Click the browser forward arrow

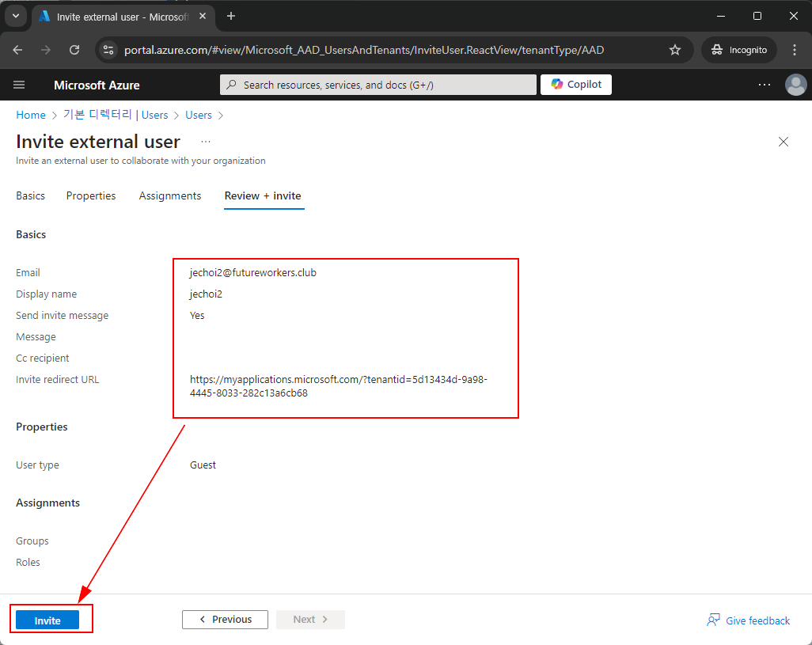pos(46,50)
